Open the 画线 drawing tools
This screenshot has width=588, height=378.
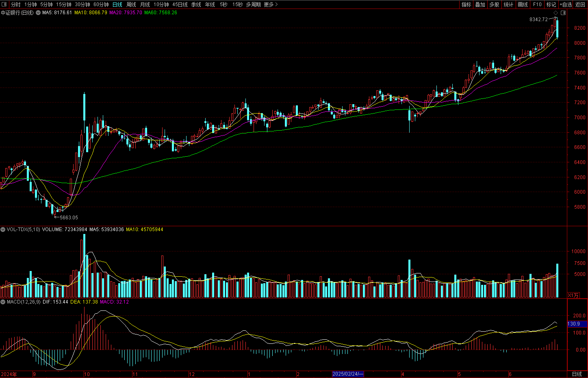pyautogui.click(x=523, y=4)
